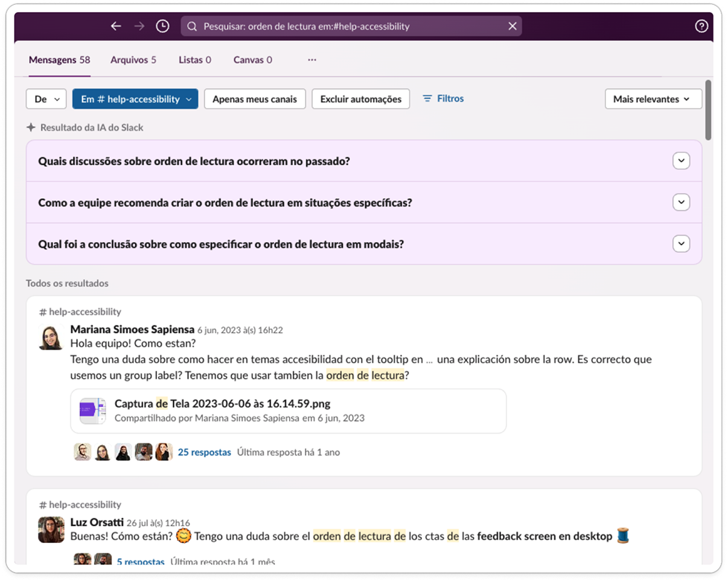Click the search magnifier icon

pos(192,27)
